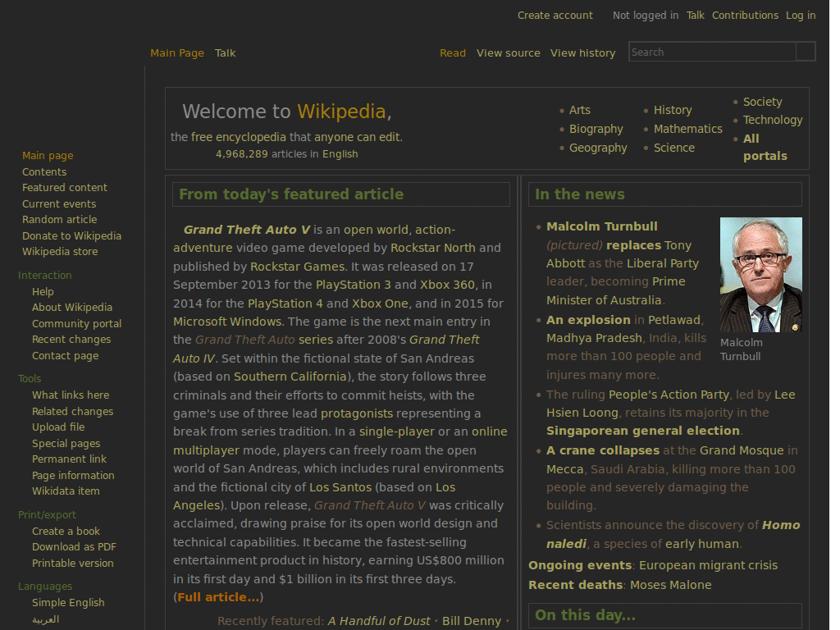The image size is (840, 630).
Task: Click the Permanent link tool
Action: (69, 459)
